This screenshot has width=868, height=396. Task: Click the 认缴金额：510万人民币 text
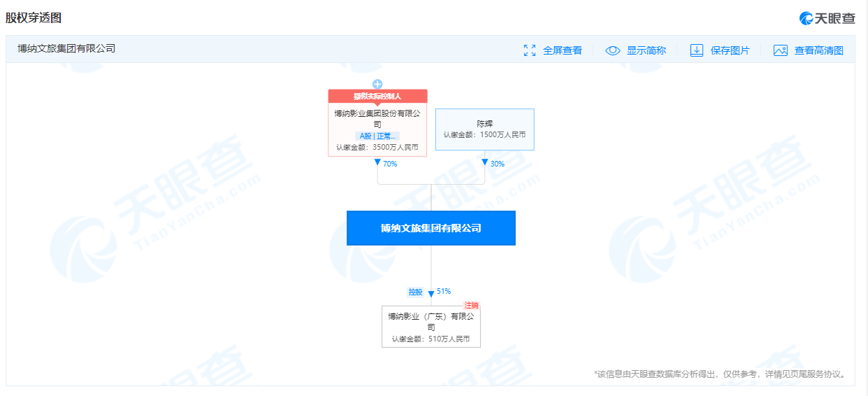(431, 339)
